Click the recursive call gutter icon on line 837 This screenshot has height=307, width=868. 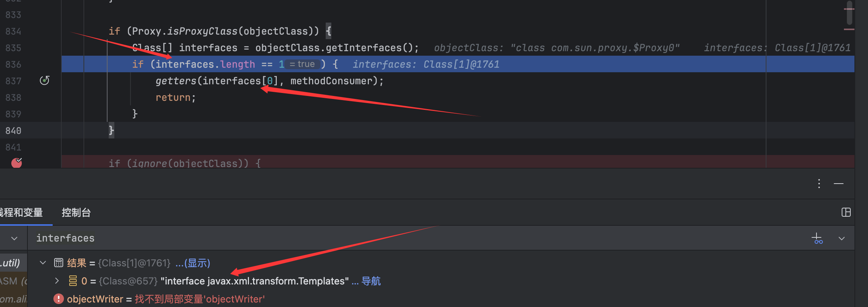click(x=44, y=81)
